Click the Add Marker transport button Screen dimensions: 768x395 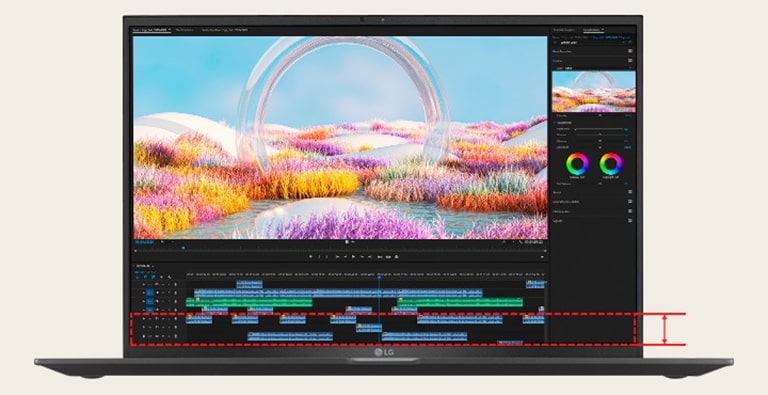point(311,257)
